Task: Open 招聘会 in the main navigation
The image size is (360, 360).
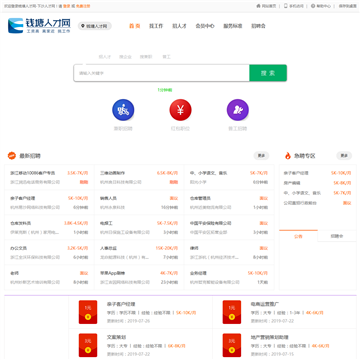Action: click(258, 26)
